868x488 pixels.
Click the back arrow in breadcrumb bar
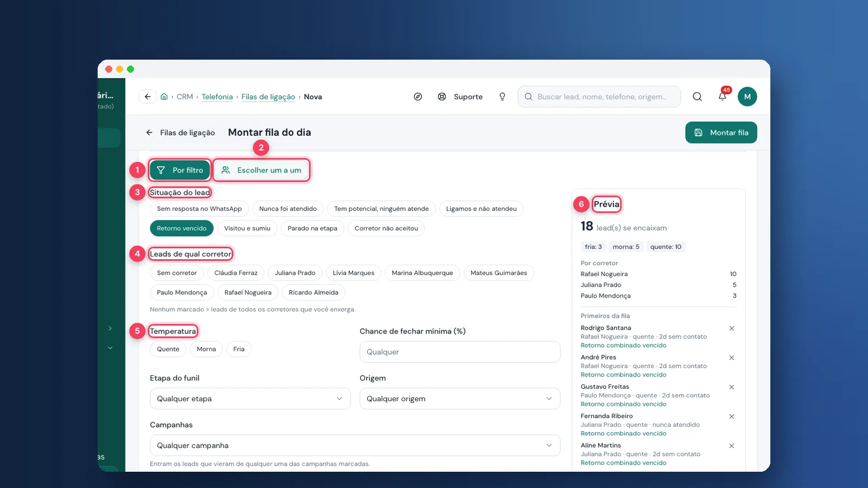[148, 97]
